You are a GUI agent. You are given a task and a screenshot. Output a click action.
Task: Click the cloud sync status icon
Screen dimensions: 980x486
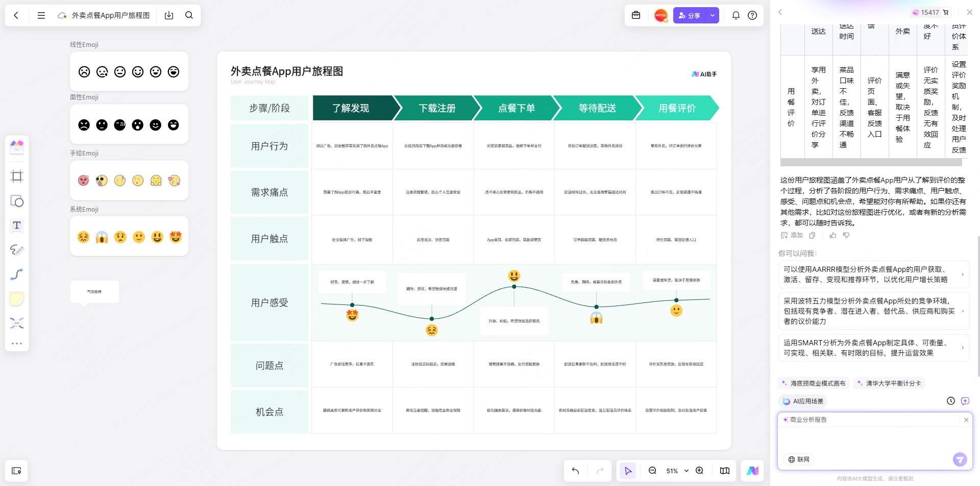pos(62,15)
